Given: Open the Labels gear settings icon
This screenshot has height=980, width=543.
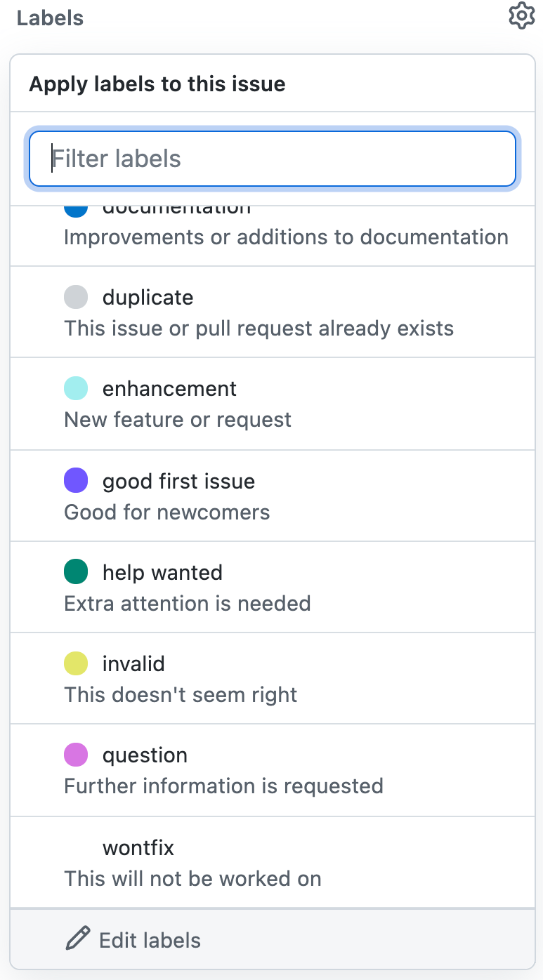Looking at the screenshot, I should 521,16.
